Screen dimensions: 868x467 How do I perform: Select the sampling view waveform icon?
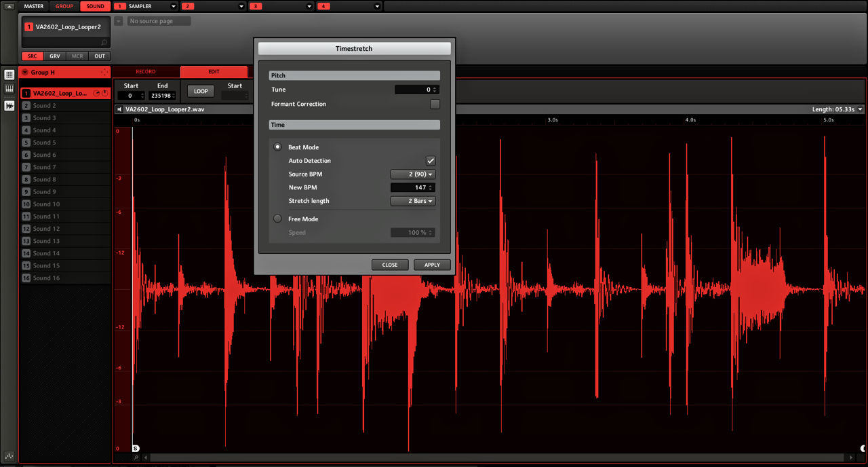(9, 106)
